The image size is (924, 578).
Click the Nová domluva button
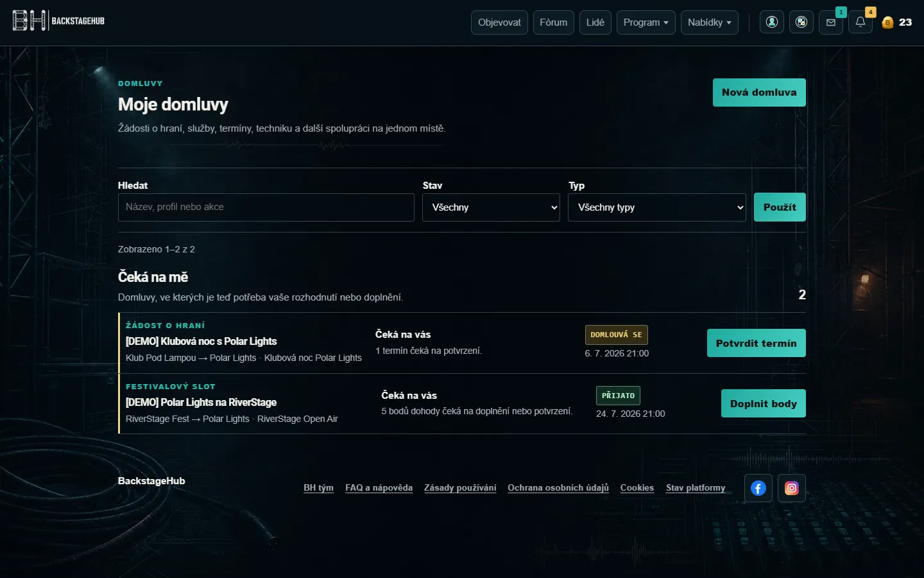(759, 92)
